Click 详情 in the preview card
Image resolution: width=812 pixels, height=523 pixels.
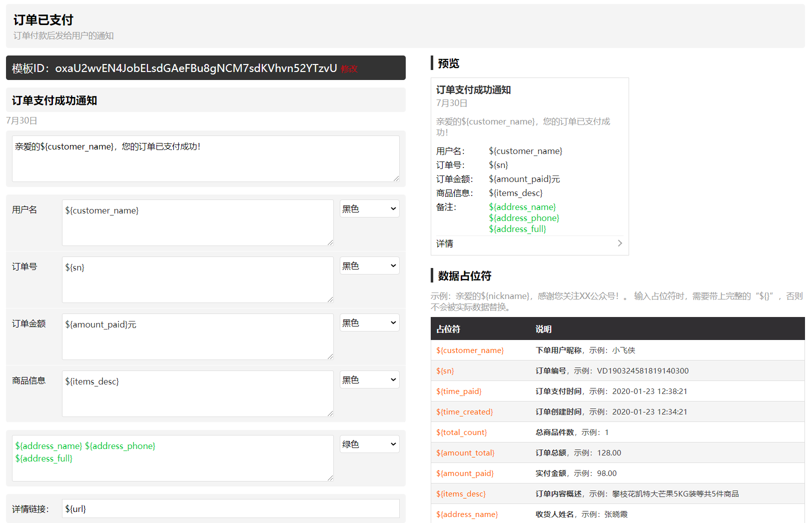445,243
